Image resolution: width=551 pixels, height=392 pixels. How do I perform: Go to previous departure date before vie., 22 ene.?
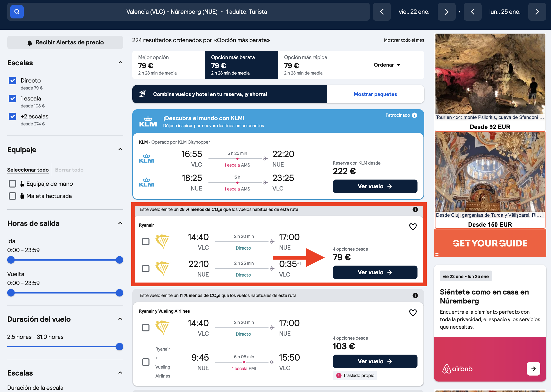coord(382,12)
